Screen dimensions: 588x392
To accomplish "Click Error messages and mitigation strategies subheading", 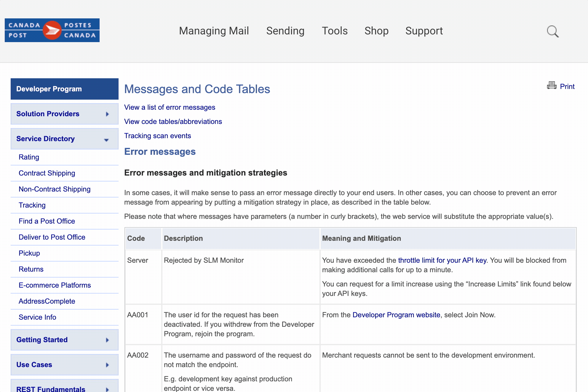I will [206, 173].
